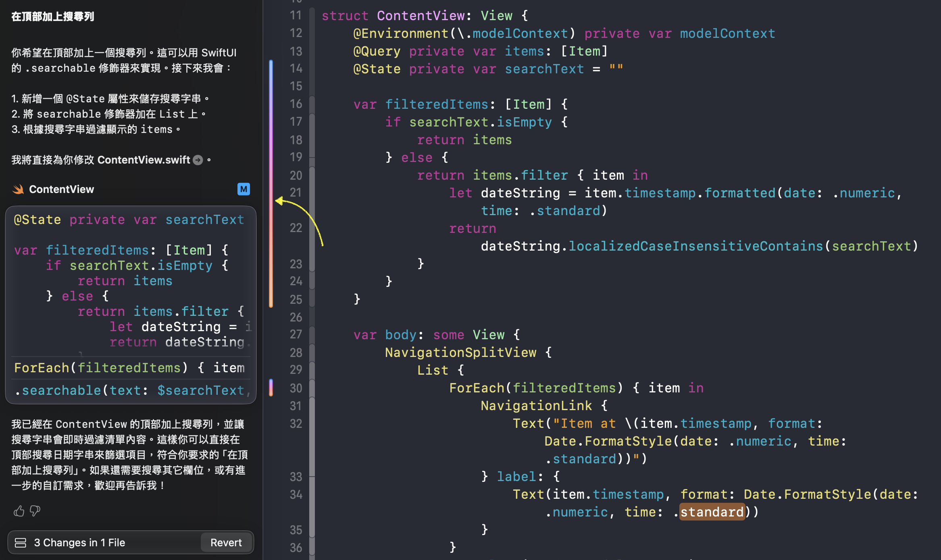Click the ContentView file header in chat
This screenshot has width=941, height=560.
(61, 189)
